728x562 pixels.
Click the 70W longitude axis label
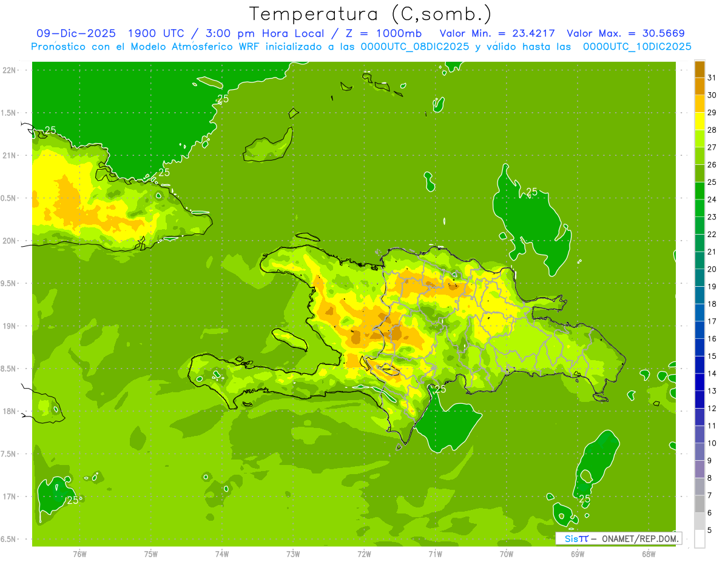(x=507, y=554)
